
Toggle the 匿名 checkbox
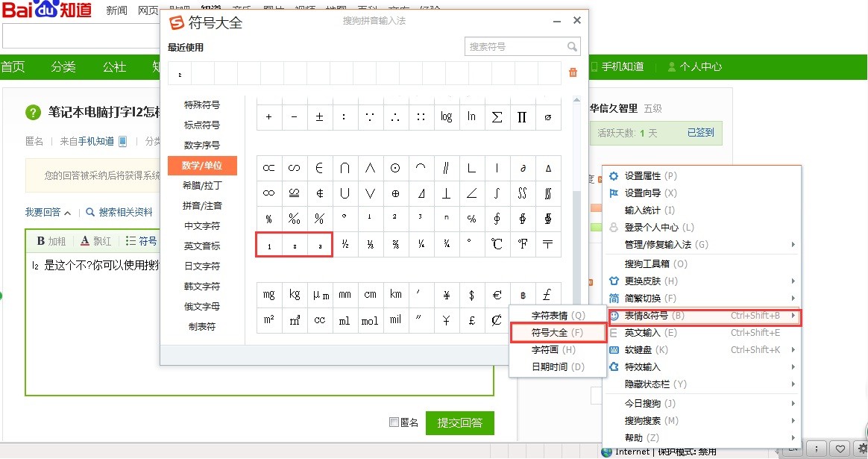394,422
